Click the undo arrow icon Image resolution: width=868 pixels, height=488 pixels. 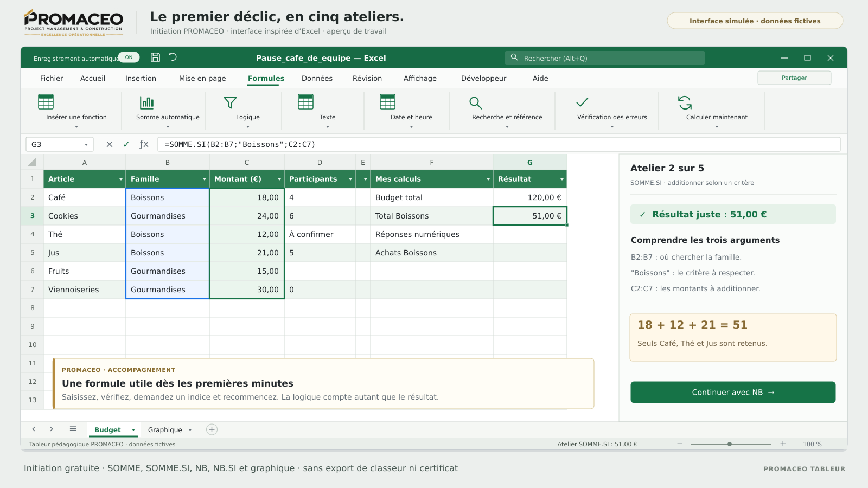(173, 57)
